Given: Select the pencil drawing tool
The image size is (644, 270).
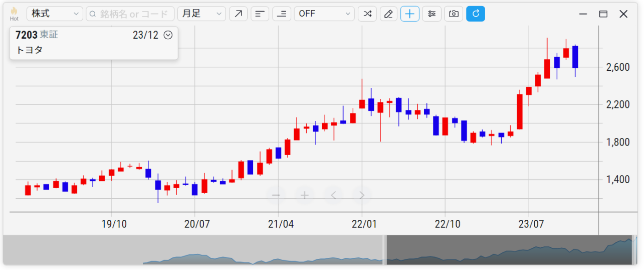Looking at the screenshot, I should click(388, 14).
